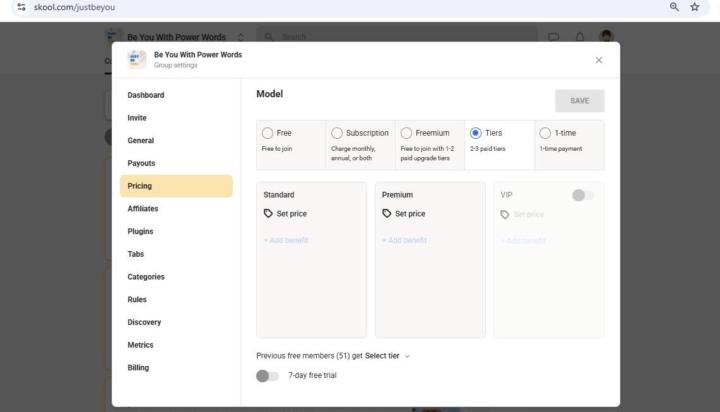Click the browser zoom magnifier icon
Screen dimensions: 720x412
point(676,7)
